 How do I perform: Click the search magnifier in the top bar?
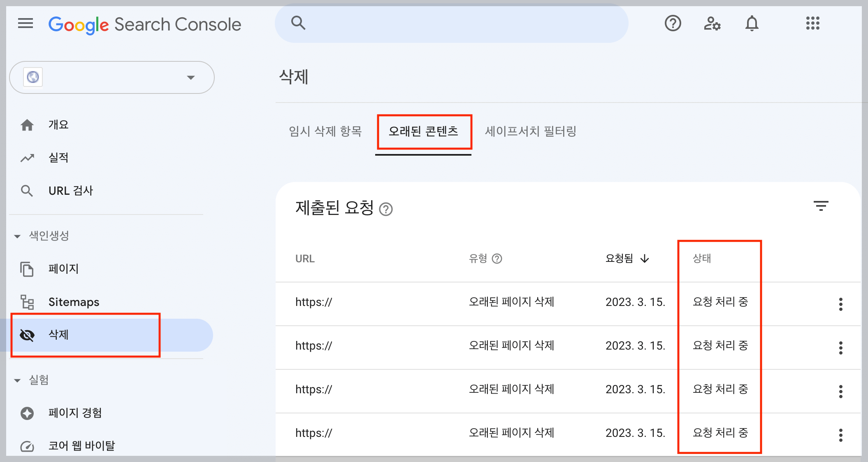[x=298, y=23]
